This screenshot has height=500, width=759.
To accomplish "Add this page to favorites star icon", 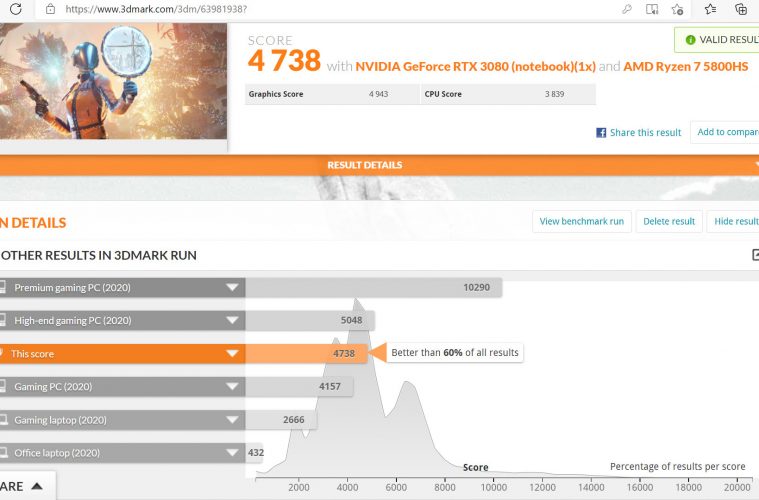I will [x=677, y=9].
